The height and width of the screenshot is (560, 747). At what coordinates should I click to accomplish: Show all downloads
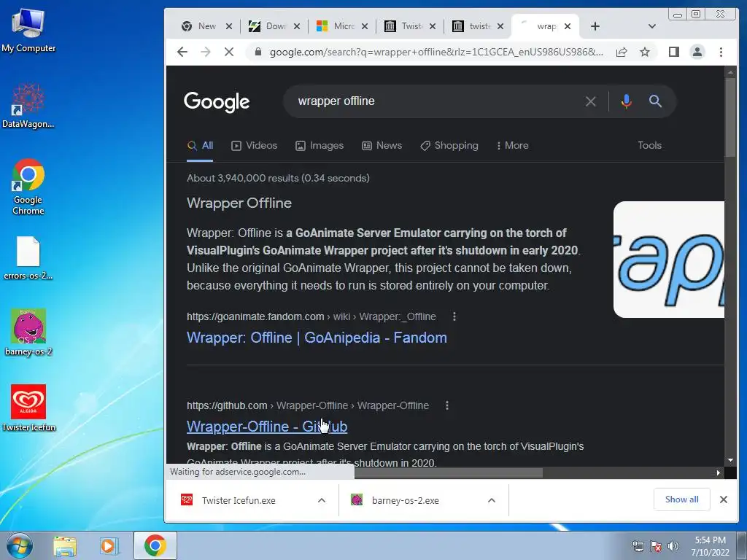682,499
